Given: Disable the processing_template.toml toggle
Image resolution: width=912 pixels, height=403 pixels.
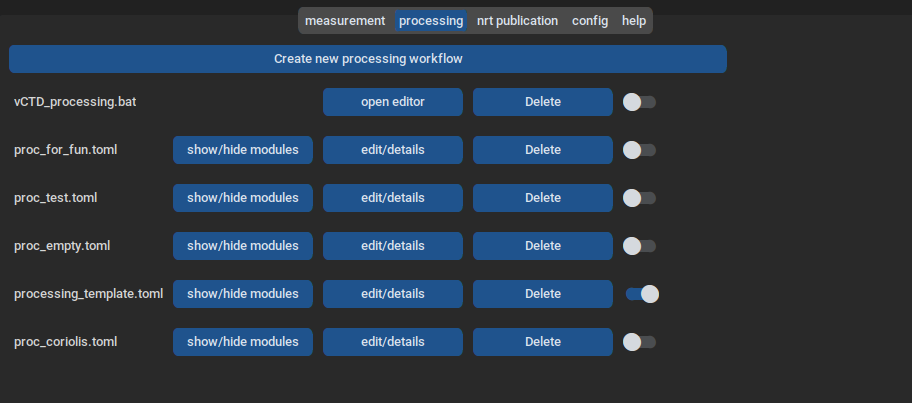Looking at the screenshot, I should coord(641,294).
